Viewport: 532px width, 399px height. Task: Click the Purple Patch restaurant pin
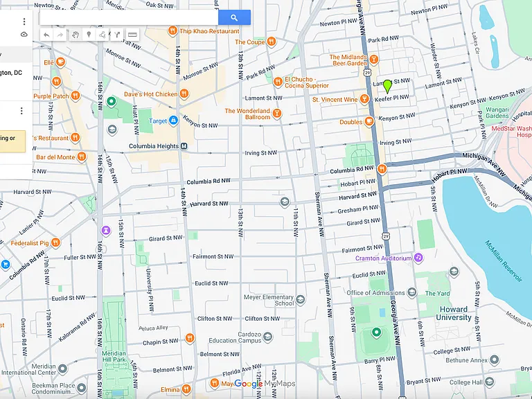(76, 96)
